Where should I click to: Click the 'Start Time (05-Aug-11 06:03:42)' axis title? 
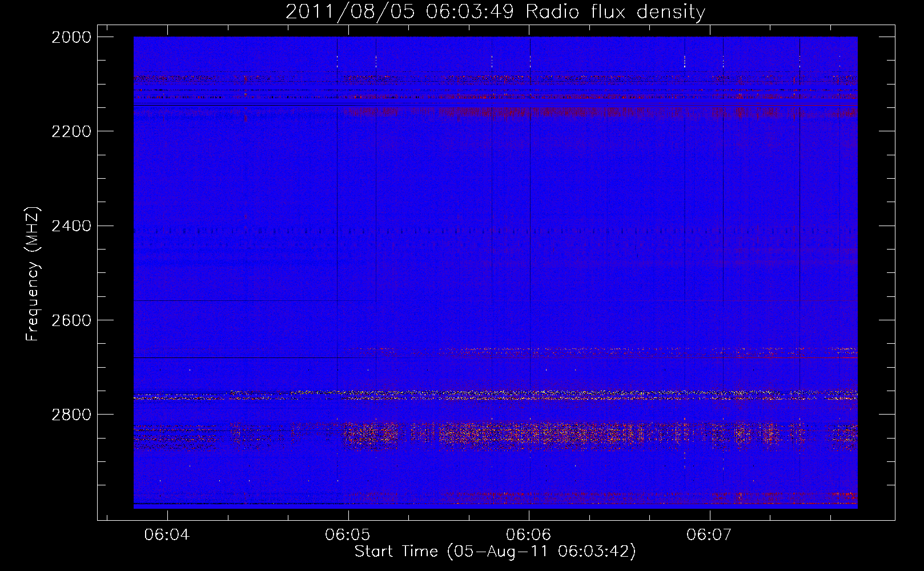[x=495, y=552]
